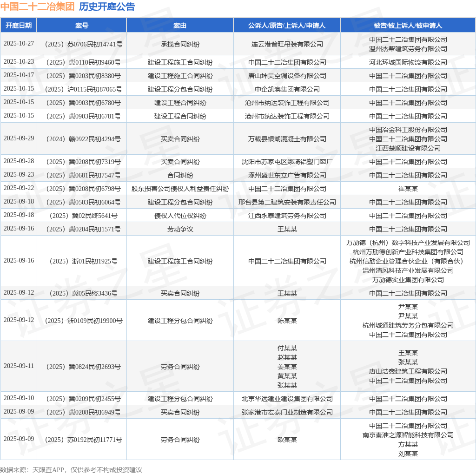Select case number 冀05民终3436号
The height and width of the screenshot is (474, 476).
point(84,293)
